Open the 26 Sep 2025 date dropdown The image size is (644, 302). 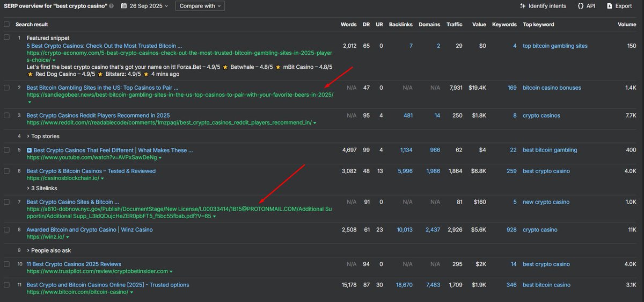145,6
